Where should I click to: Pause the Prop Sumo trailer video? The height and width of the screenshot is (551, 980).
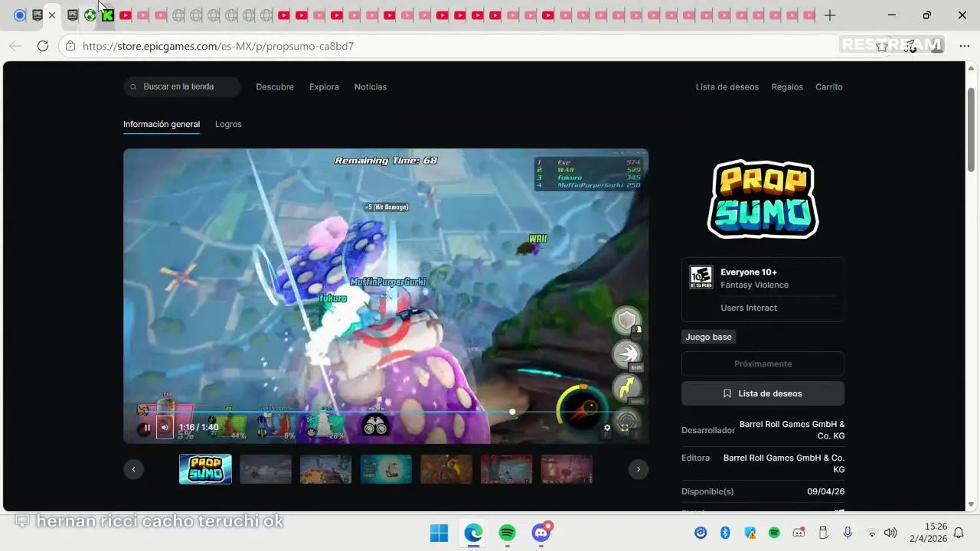(x=147, y=428)
